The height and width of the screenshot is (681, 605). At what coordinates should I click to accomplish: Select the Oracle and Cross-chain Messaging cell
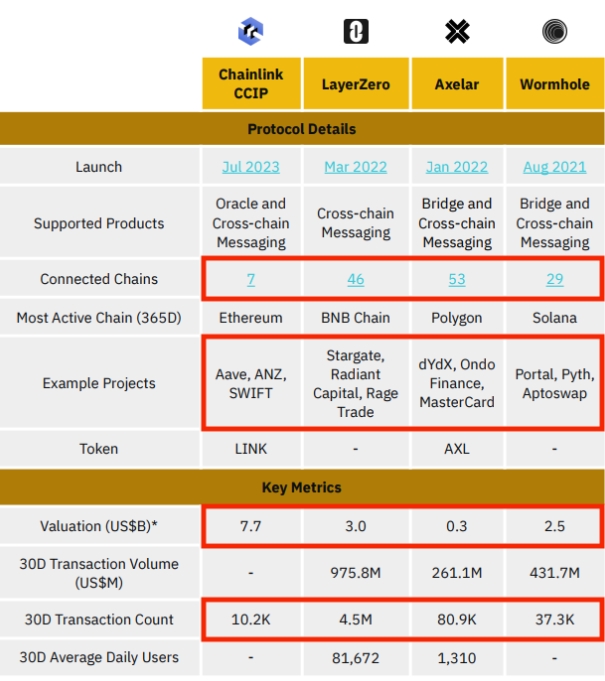coord(251,223)
